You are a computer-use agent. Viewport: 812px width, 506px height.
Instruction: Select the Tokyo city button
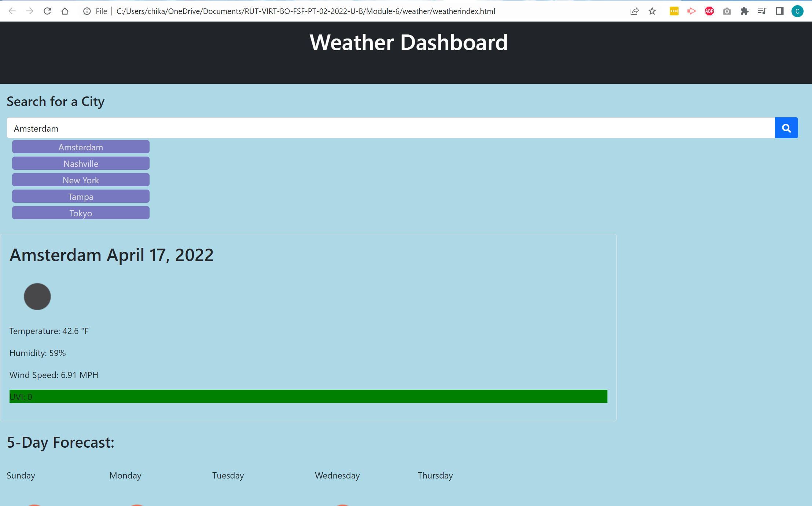click(x=81, y=213)
